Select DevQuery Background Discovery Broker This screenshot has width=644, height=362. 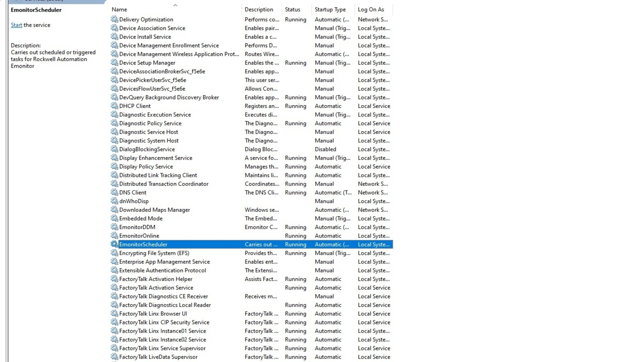(x=251, y=97)
